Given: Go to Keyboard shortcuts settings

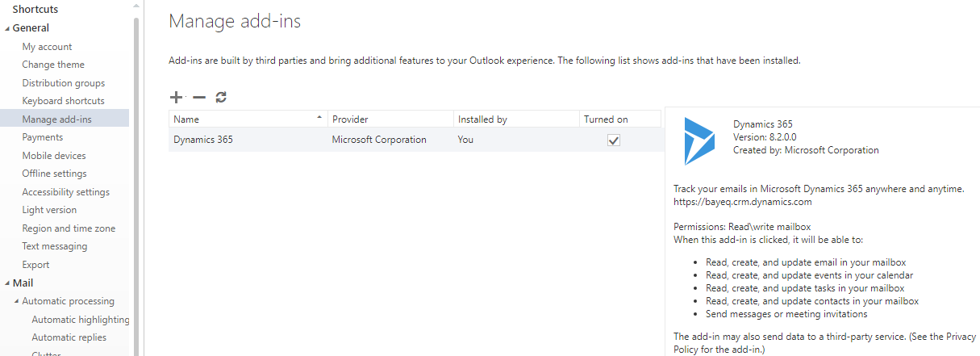Looking at the screenshot, I should [64, 101].
